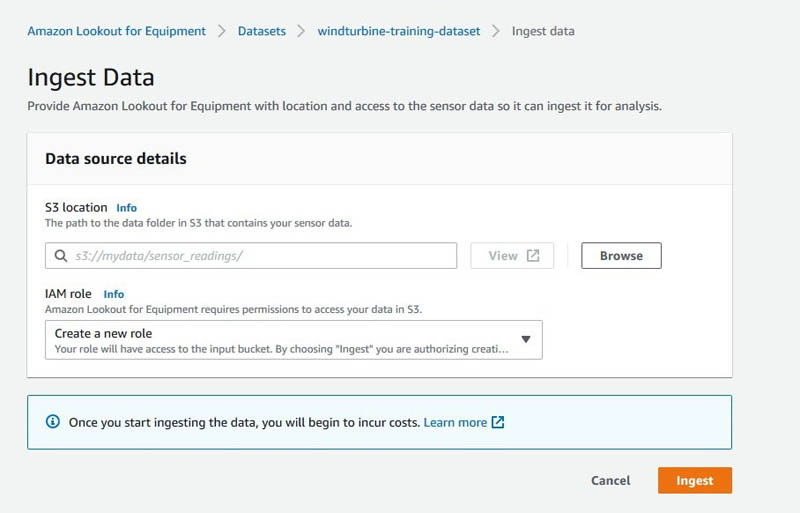The height and width of the screenshot is (513, 800).
Task: Click the Ingest Data page heading
Action: (91, 78)
